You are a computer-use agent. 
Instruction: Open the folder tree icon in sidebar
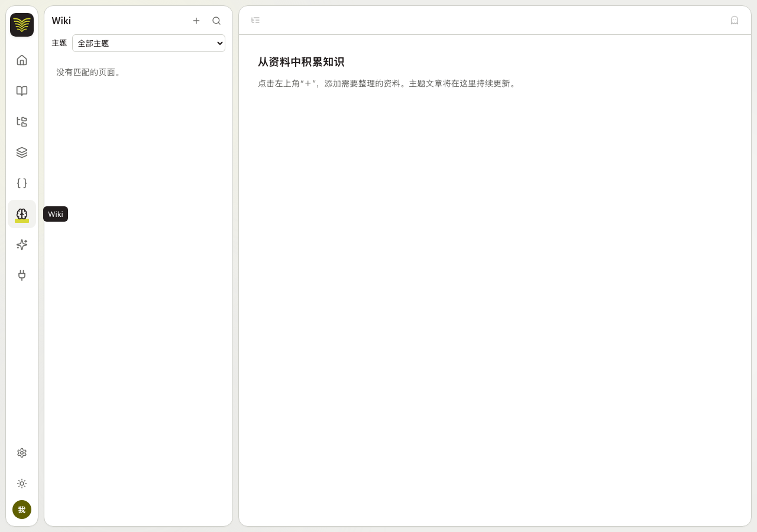[22, 122]
